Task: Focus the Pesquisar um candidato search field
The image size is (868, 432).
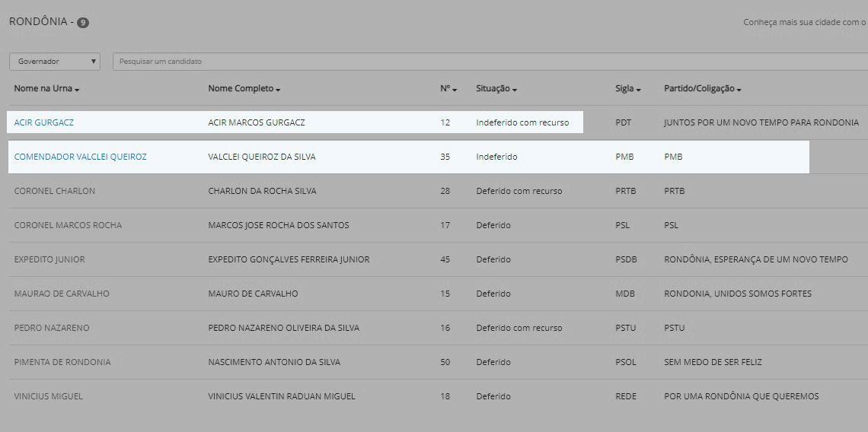Action: [490, 62]
